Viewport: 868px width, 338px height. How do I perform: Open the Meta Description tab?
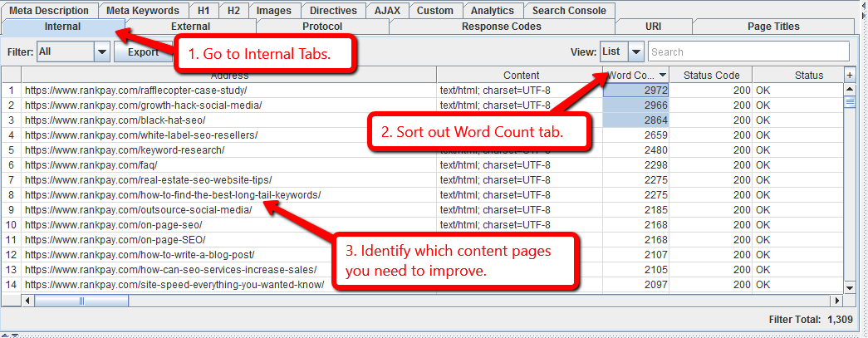point(49,11)
